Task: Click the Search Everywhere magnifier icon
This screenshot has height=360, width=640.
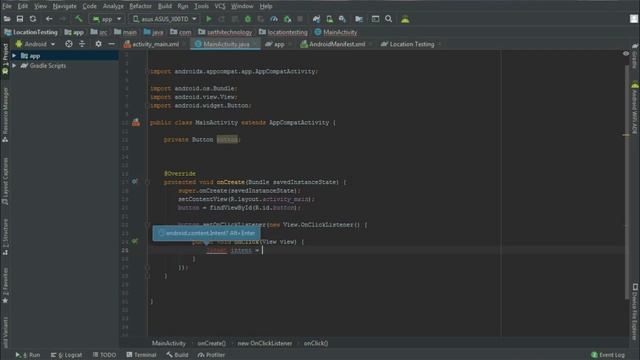Action: (389, 19)
